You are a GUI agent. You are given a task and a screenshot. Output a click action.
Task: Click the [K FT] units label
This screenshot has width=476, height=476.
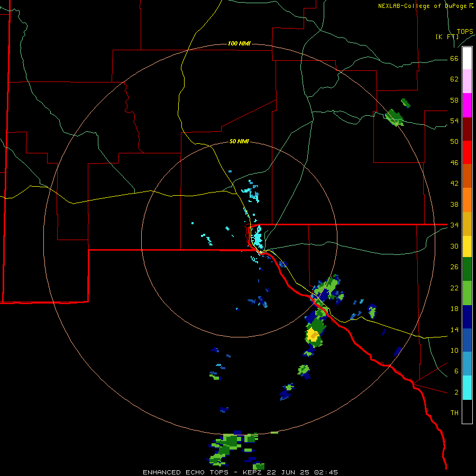coord(447,36)
